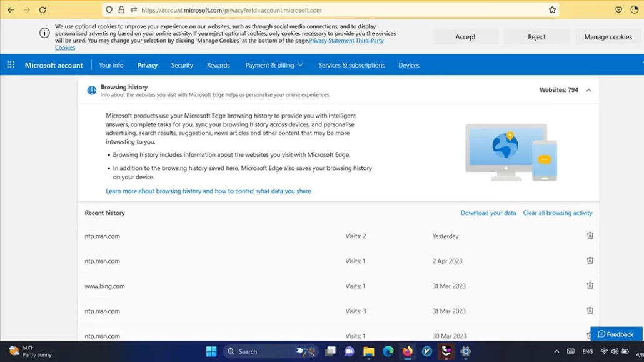This screenshot has width=644, height=362.
Task: Bookmark this page with the star icon
Action: click(x=553, y=10)
